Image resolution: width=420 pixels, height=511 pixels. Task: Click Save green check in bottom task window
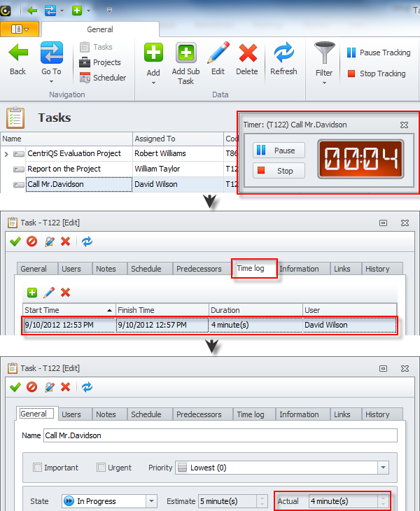tap(15, 387)
